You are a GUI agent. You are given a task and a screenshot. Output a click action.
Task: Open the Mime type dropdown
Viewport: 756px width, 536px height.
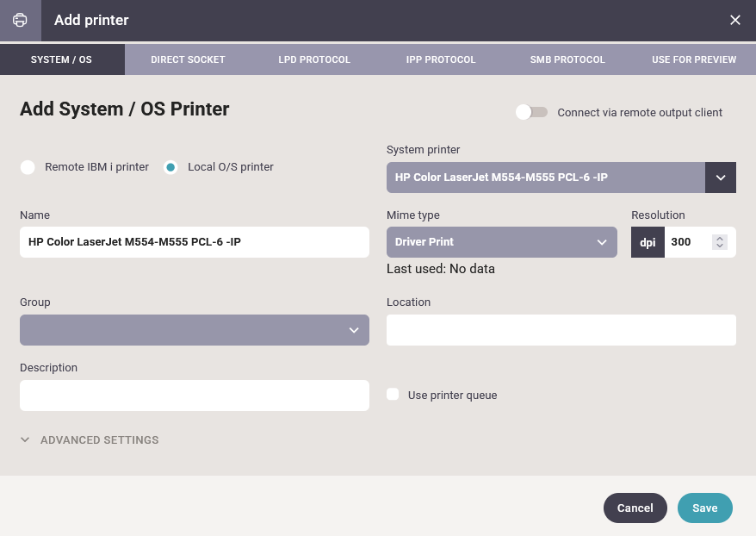(502, 242)
